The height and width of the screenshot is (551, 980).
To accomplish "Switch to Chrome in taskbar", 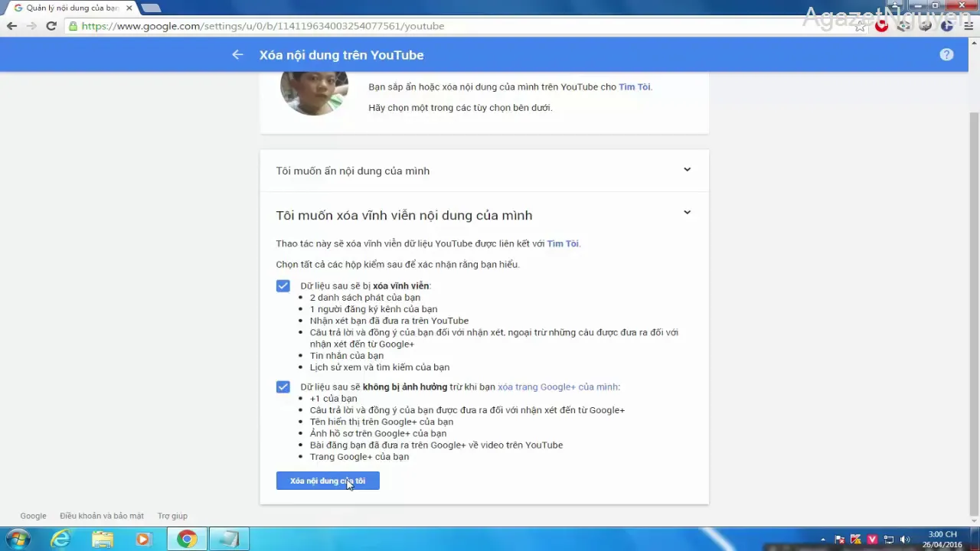I will [x=186, y=540].
